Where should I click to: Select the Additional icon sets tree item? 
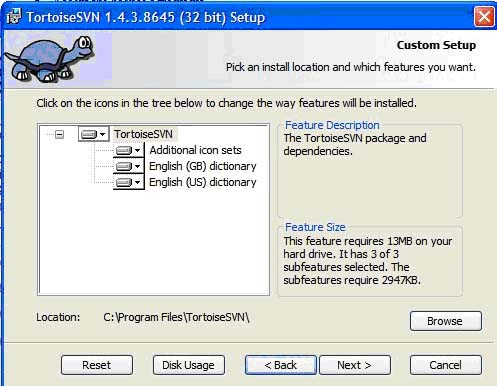coord(195,150)
